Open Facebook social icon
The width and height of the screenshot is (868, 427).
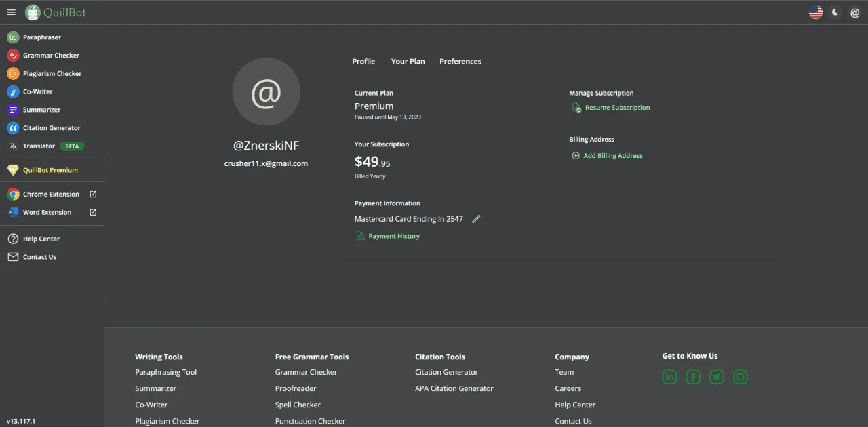[x=693, y=378]
